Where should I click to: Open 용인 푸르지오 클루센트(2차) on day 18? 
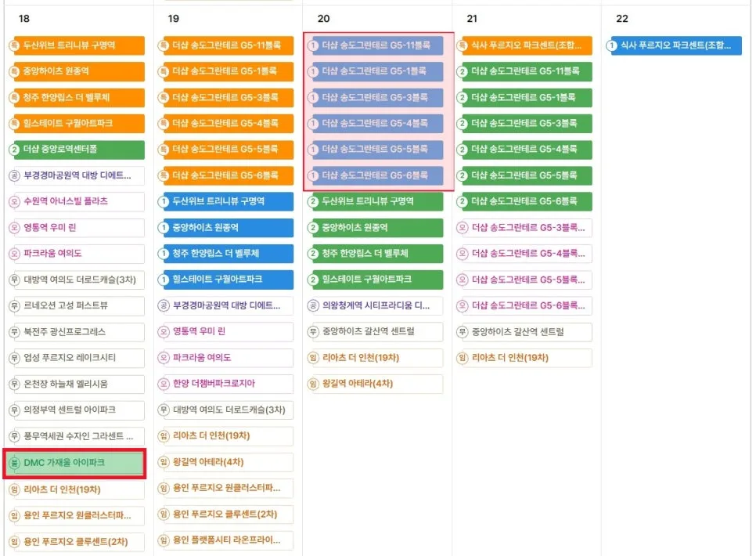(x=77, y=542)
